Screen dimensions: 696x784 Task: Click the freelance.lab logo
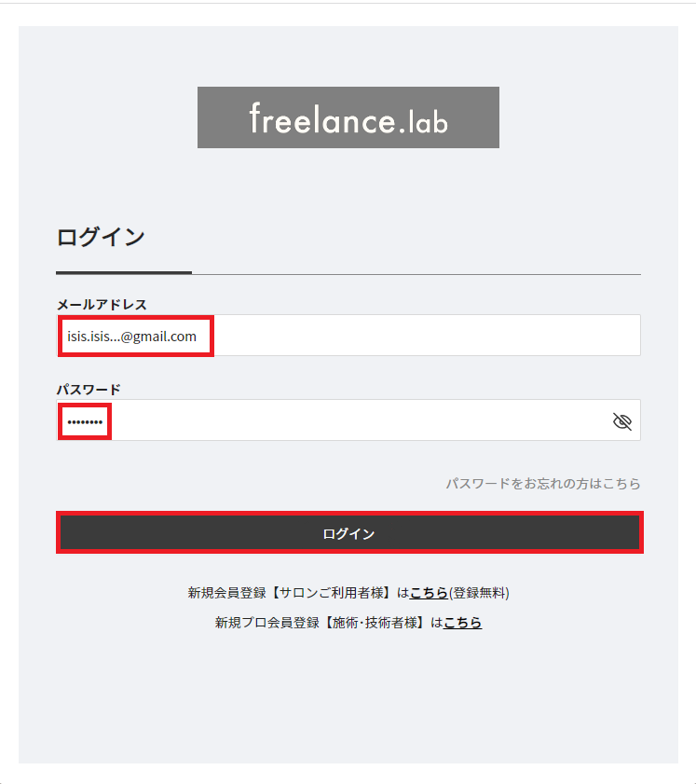click(x=348, y=117)
